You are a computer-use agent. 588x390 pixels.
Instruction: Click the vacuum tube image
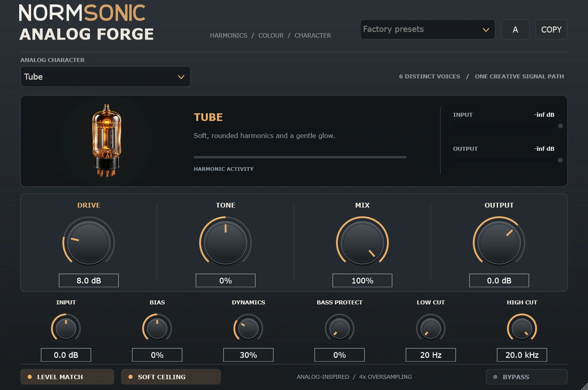pos(106,140)
